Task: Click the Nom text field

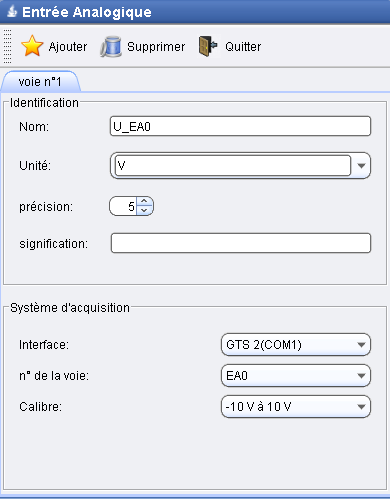Action: (240, 126)
